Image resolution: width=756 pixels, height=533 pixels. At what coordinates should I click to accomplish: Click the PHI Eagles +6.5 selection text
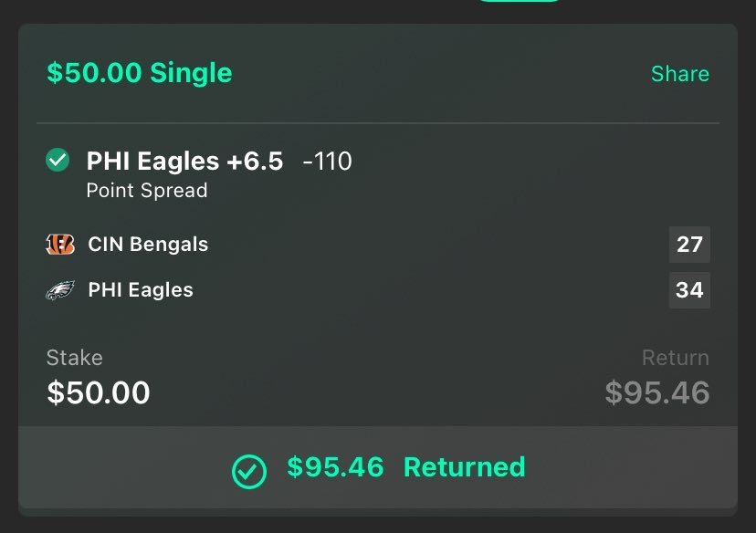184,161
